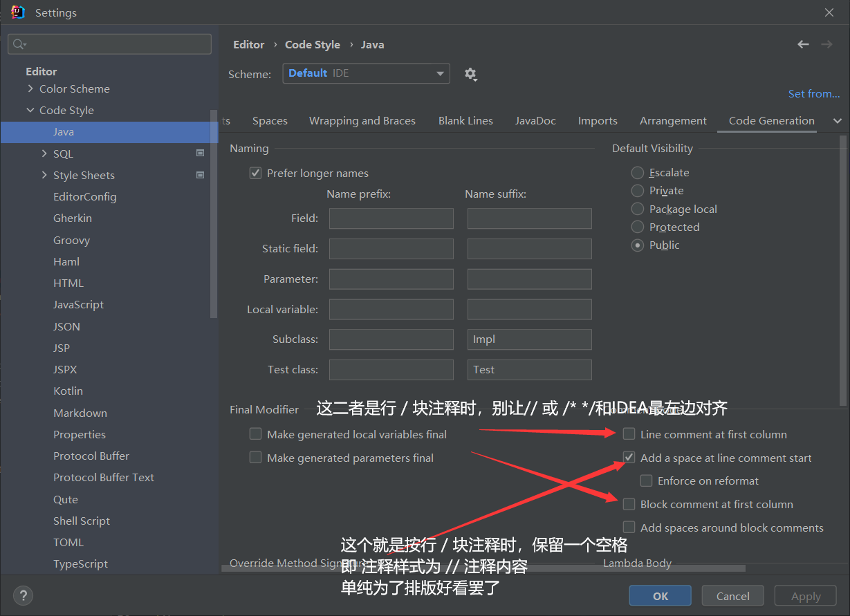Click the scheme gear settings icon
850x616 pixels.
(x=471, y=74)
